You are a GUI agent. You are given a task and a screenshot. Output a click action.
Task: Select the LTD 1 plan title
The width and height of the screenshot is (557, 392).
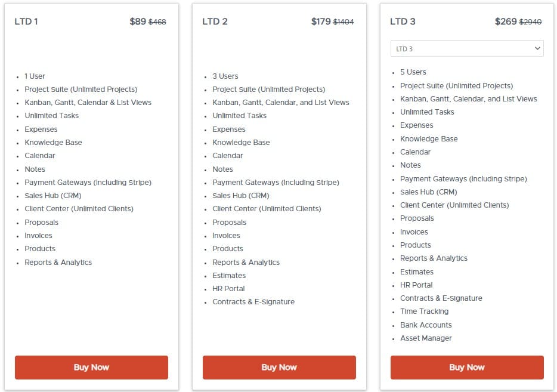[x=26, y=21]
